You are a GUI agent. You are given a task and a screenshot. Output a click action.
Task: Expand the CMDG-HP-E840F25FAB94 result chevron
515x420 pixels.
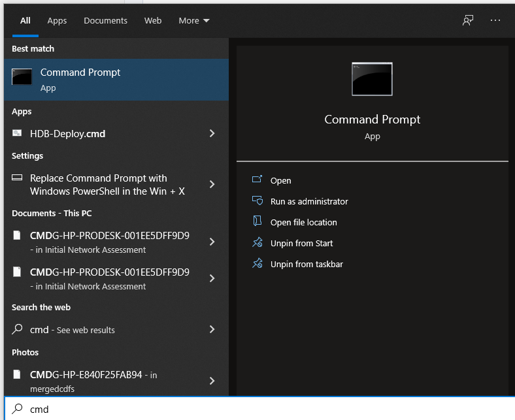click(212, 381)
